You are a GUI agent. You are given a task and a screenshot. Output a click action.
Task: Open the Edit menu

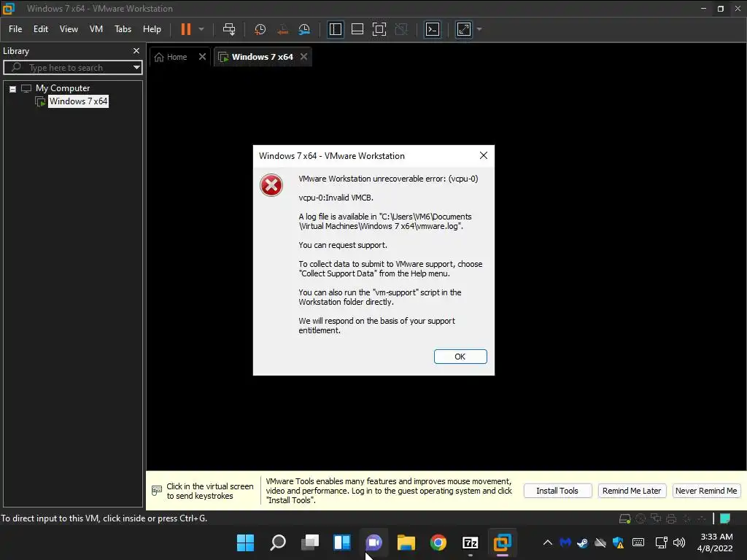click(x=41, y=29)
